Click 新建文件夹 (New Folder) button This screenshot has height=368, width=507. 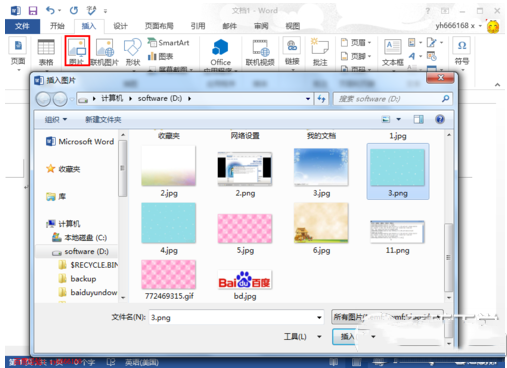[x=103, y=119]
